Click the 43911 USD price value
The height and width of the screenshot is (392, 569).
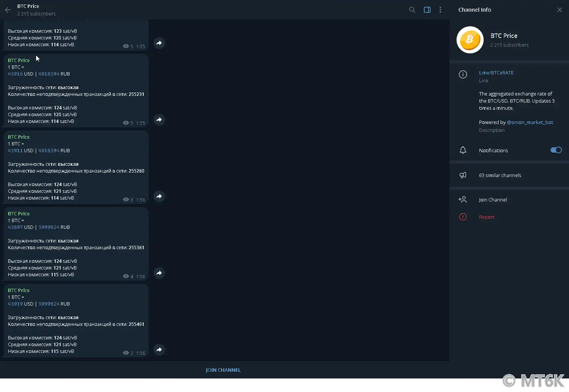click(15, 151)
